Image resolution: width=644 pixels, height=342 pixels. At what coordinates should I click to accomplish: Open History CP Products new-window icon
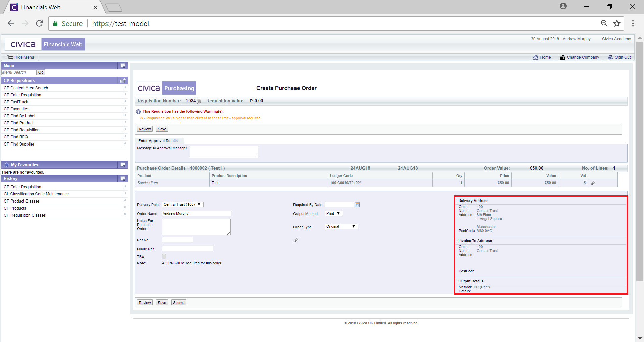click(x=123, y=208)
